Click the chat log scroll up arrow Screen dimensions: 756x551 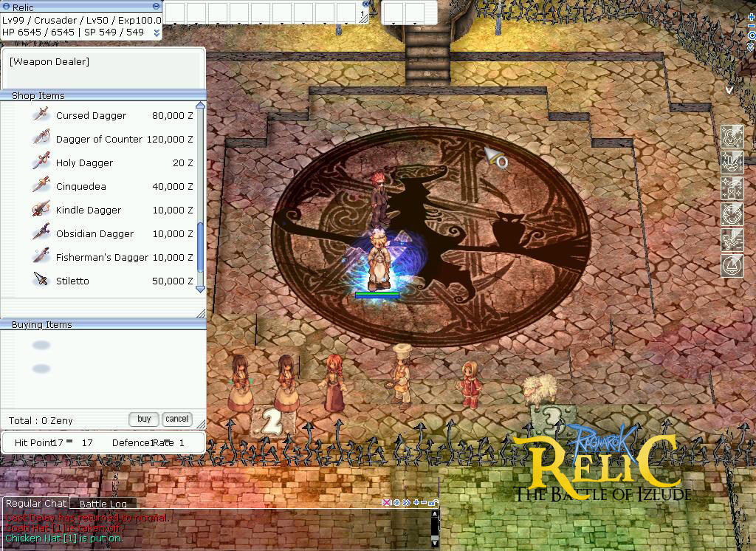[x=434, y=514]
